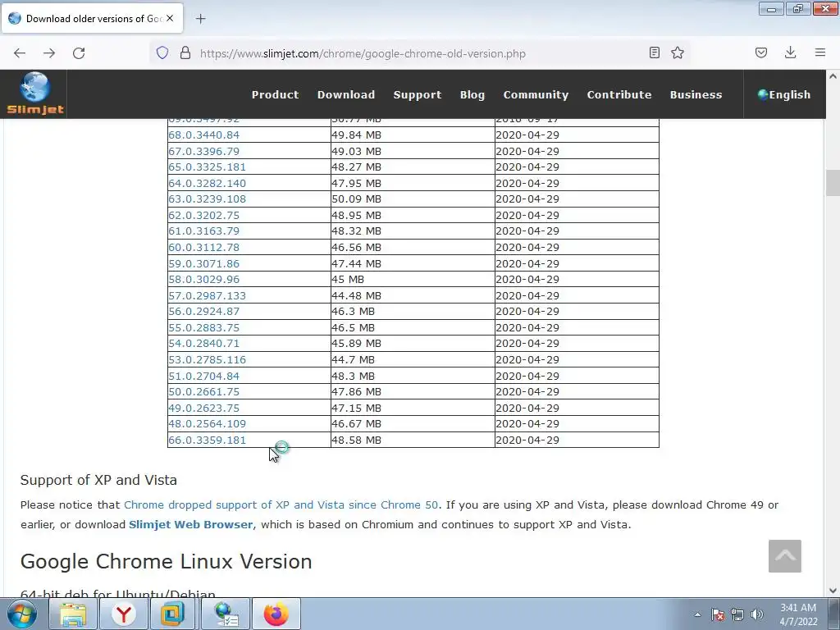Open the English language selector
Image resolution: width=840 pixels, height=630 pixels.
[x=784, y=95]
